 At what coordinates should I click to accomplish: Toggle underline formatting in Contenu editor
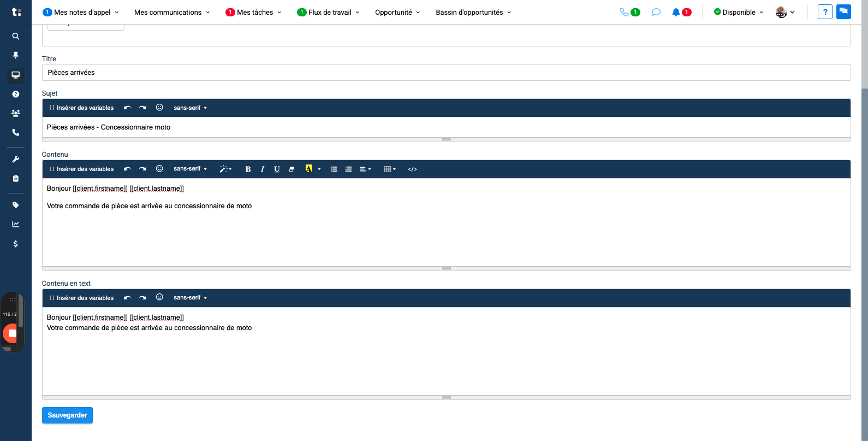tap(277, 169)
